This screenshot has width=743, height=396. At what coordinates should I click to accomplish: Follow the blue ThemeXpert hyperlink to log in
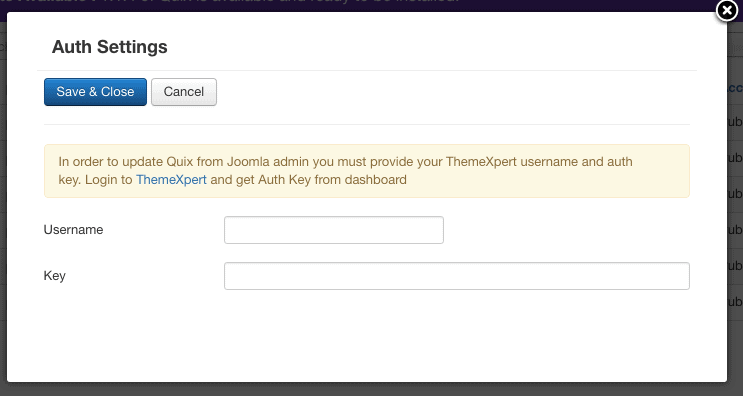[171, 180]
